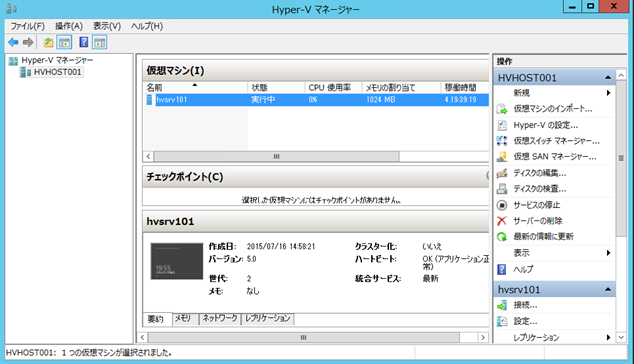Viewport: 634px width, 364px height.
Task: Click the 仮想スイッチ マネージャー icon
Action: pyautogui.click(x=502, y=141)
